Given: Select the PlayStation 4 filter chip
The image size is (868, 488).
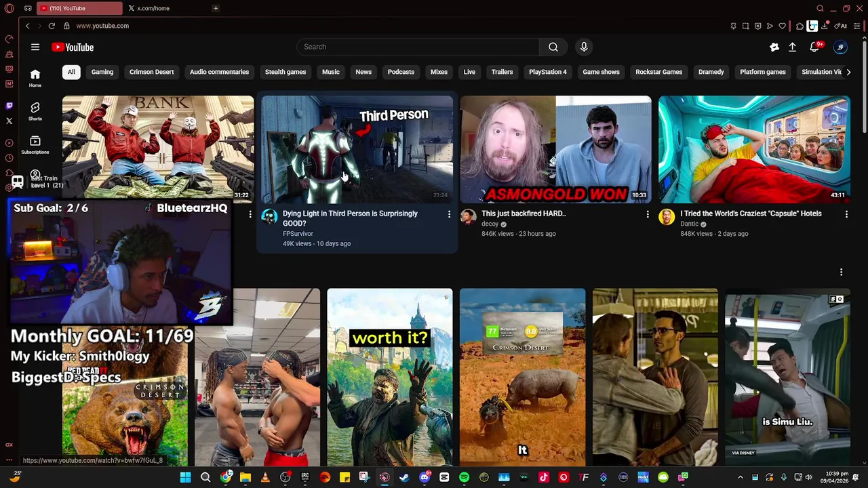Looking at the screenshot, I should coord(548,72).
